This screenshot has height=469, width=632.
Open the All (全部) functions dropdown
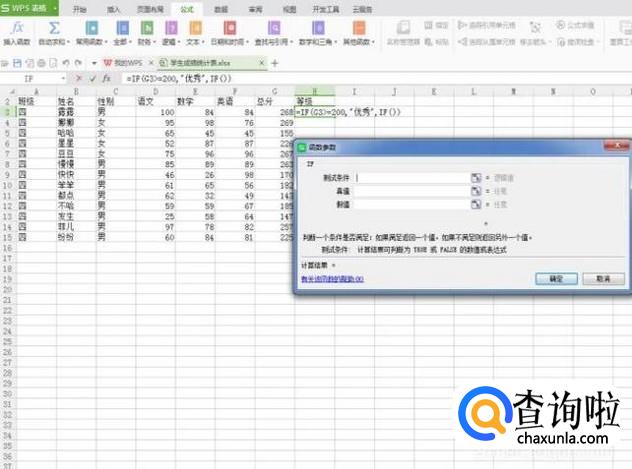point(122,33)
